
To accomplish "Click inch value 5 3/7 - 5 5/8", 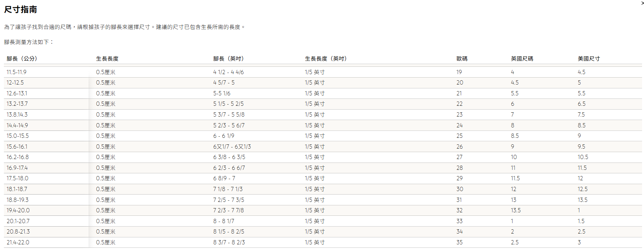I will [x=229, y=115].
